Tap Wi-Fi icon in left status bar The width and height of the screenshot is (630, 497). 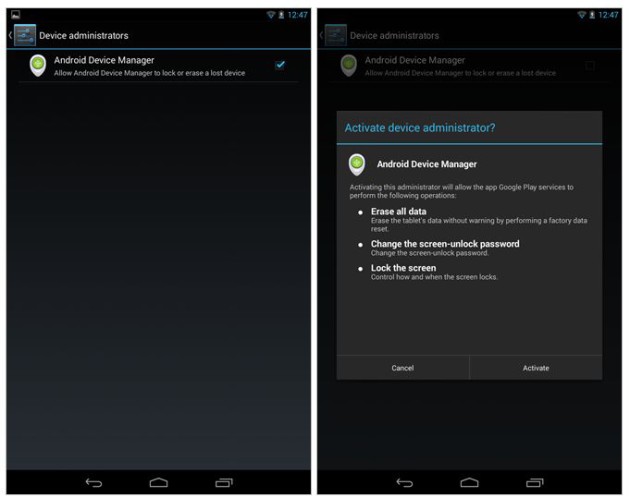pyautogui.click(x=271, y=15)
